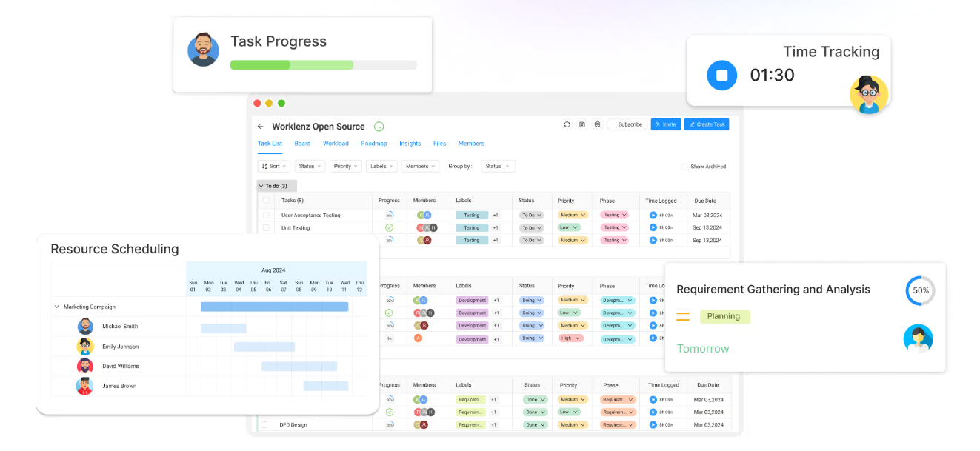The height and width of the screenshot is (451, 980).
Task: Open the Labels filter dropdown
Action: click(381, 167)
